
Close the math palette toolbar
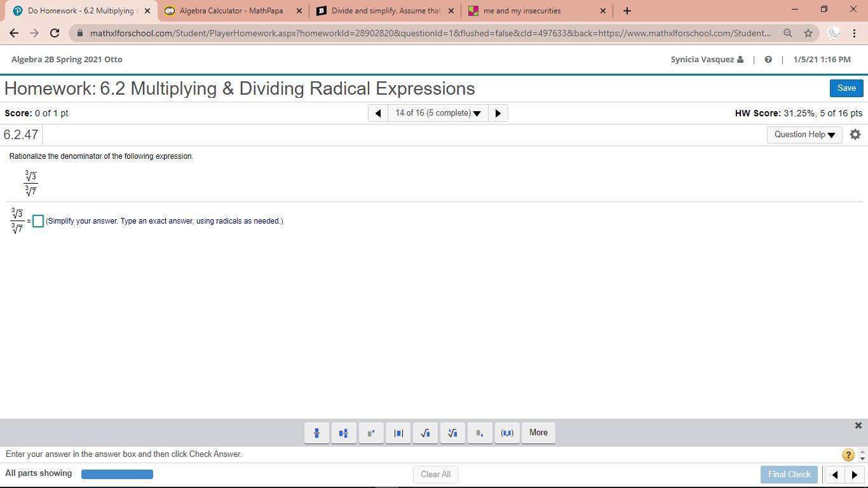[x=858, y=426]
